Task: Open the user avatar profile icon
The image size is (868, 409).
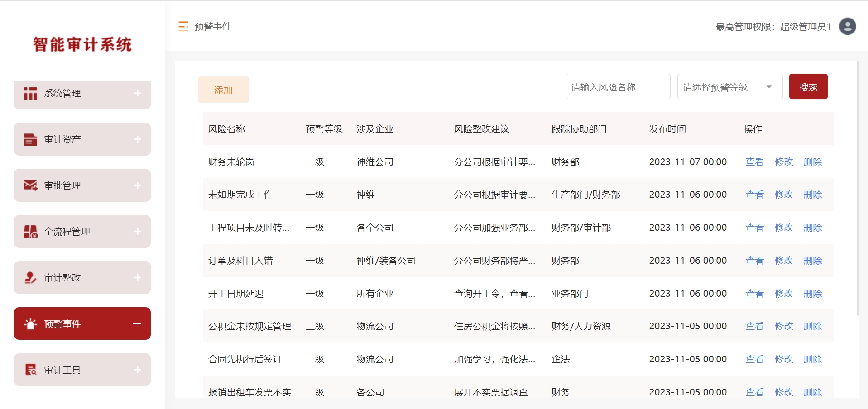Action: click(x=847, y=26)
